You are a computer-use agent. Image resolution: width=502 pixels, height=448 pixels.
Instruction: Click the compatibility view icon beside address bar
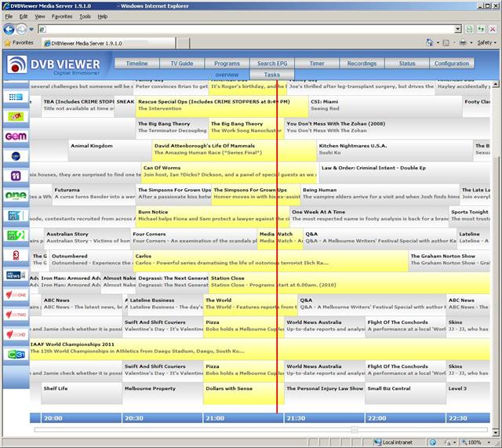(x=469, y=29)
